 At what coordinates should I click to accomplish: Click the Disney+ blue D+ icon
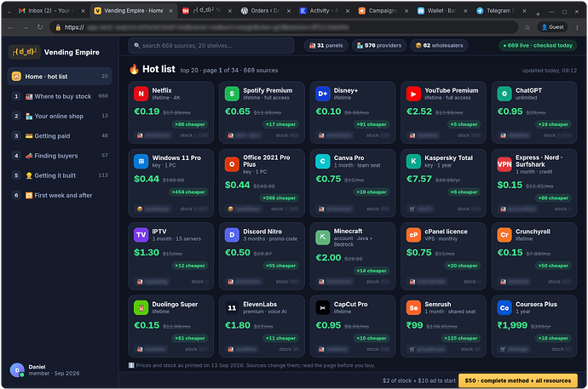point(322,94)
